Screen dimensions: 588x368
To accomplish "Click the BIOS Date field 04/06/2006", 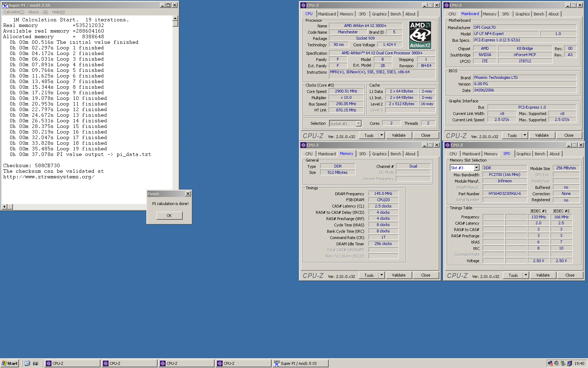I will pyautogui.click(x=525, y=90).
